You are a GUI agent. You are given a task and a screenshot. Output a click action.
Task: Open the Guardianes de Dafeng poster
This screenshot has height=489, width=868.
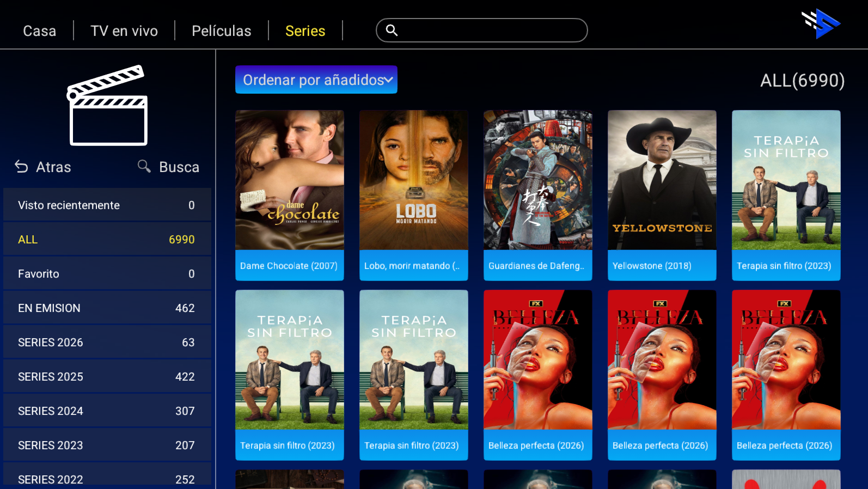click(537, 195)
